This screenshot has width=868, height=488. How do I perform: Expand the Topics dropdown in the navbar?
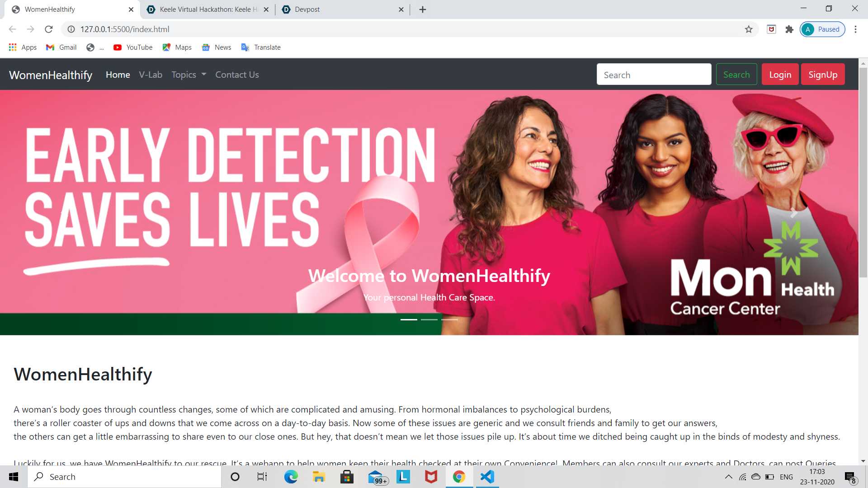pyautogui.click(x=189, y=75)
